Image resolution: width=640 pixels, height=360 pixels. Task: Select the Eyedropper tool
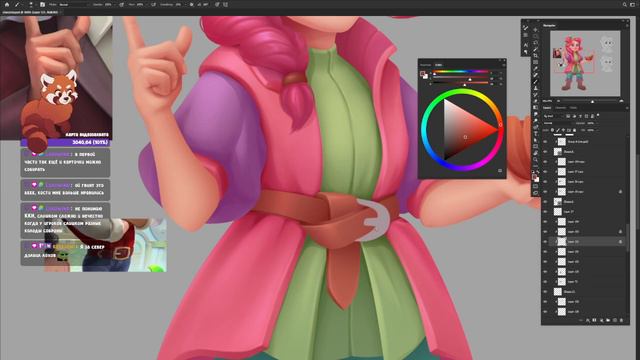pyautogui.click(x=535, y=69)
